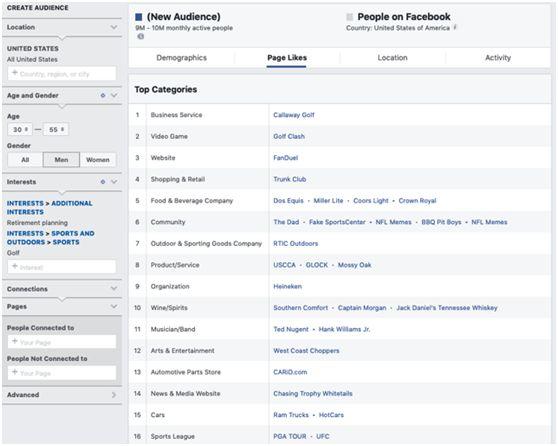558x446 pixels.
Task: Open the CARiD.com page link
Action: point(290,372)
